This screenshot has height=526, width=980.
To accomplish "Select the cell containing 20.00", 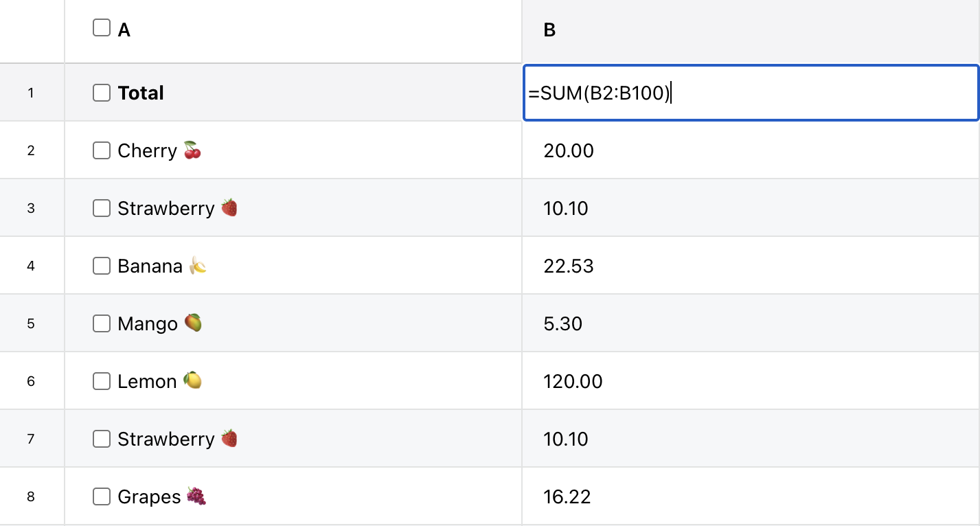I will 750,150.
